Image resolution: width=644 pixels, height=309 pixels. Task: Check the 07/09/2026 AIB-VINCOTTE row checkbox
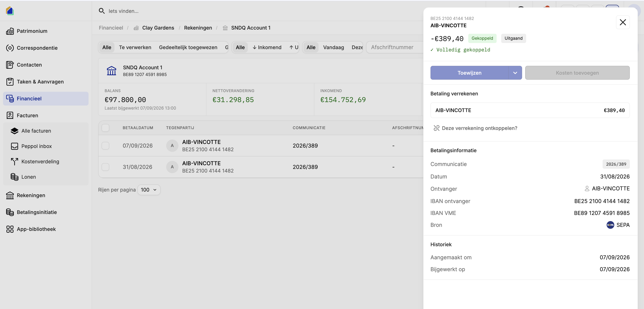tap(105, 145)
